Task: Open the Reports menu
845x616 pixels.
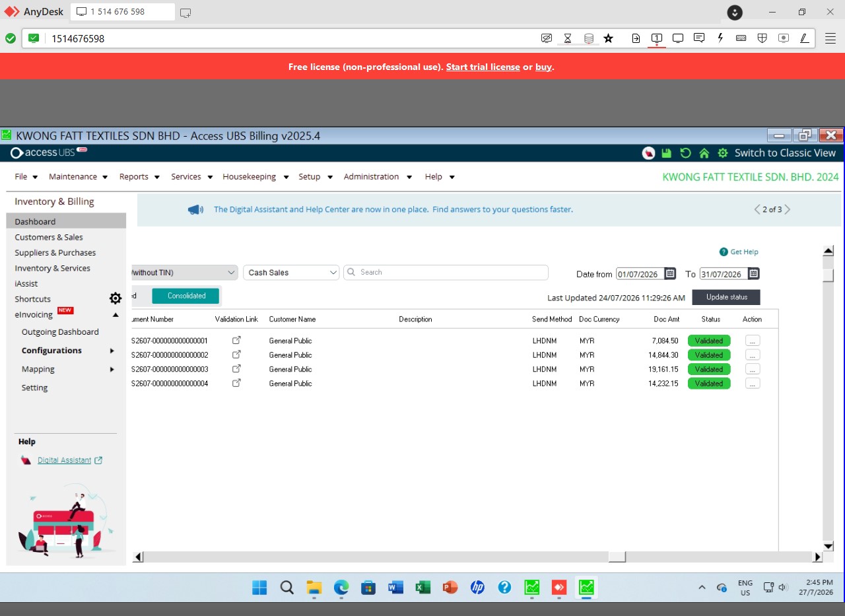Action: tap(139, 177)
